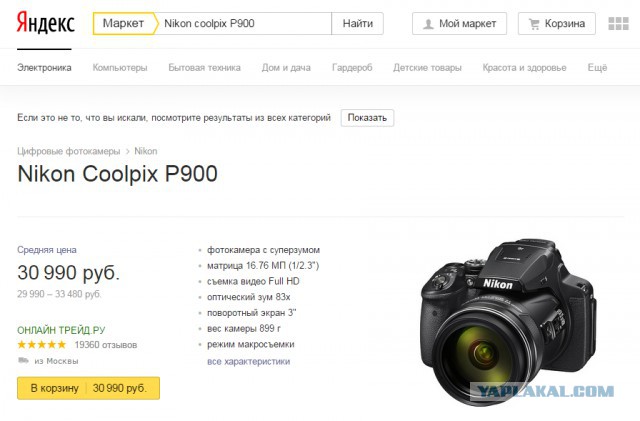
Task: Click the Яндекс logo
Action: (45, 23)
